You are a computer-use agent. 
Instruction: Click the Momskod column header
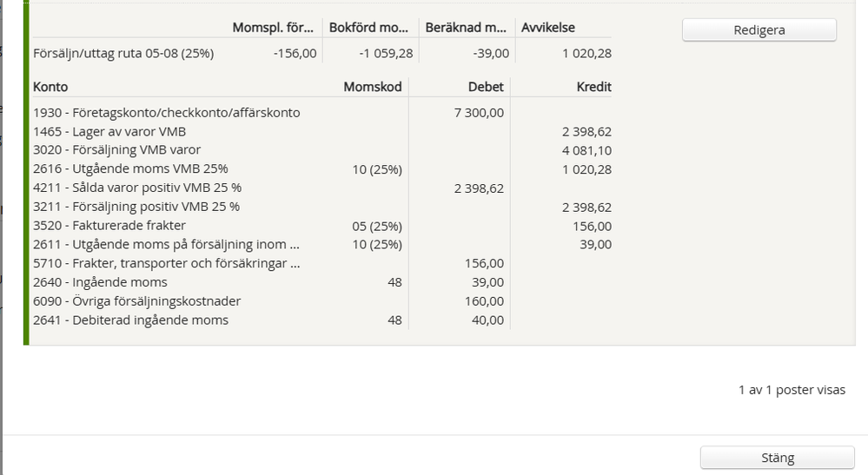373,87
